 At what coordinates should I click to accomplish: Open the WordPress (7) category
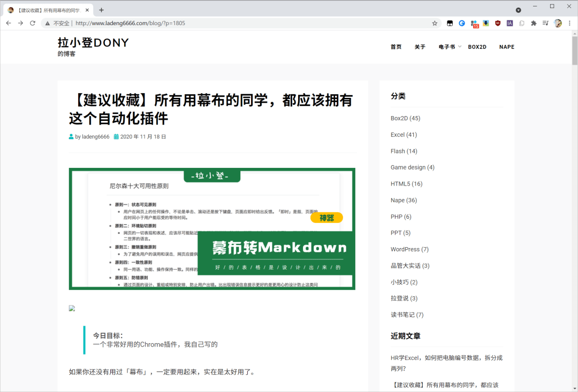409,249
